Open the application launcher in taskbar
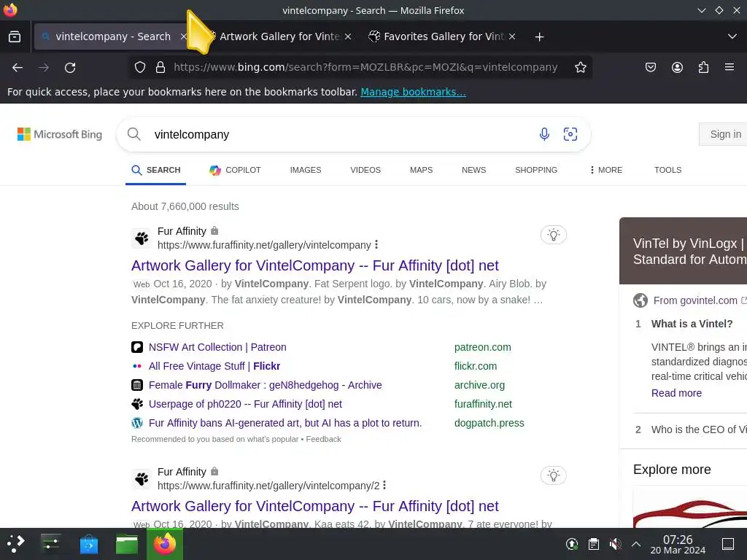Screen dimensions: 747x560 click(15, 544)
